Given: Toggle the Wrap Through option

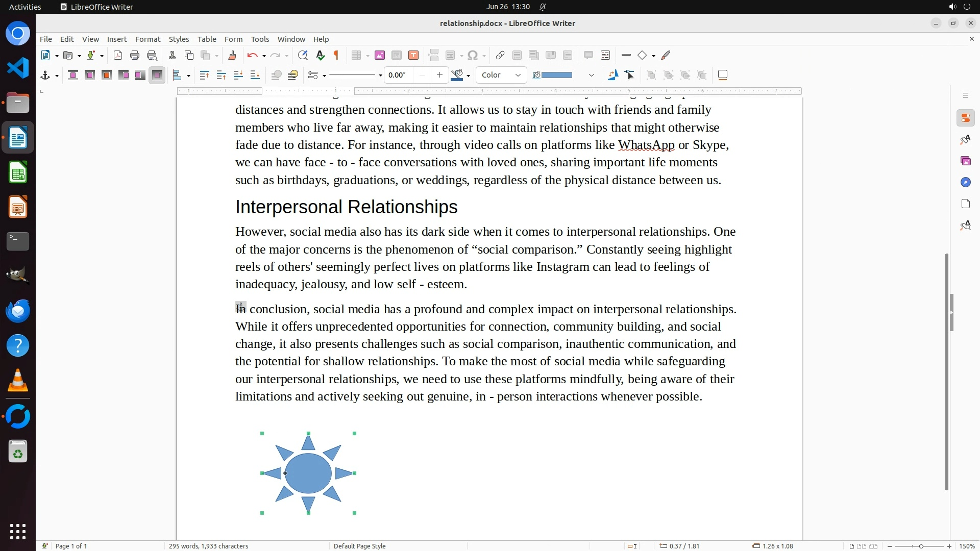Looking at the screenshot, I should (x=157, y=76).
